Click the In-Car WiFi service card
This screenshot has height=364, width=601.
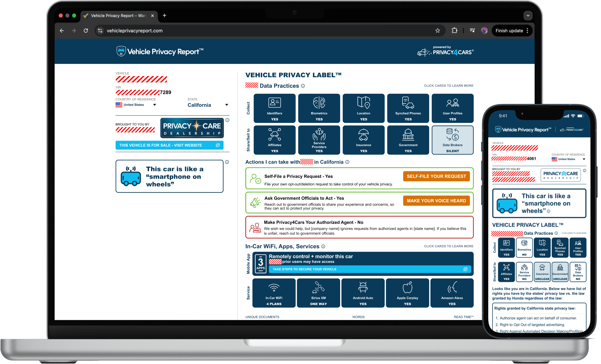pos(274,293)
